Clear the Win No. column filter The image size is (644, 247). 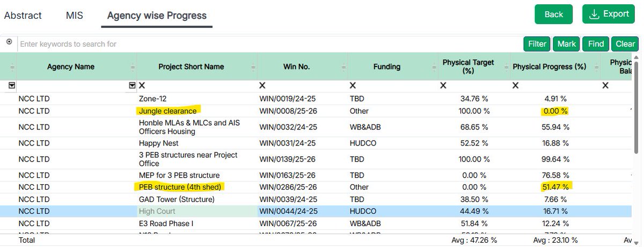point(262,85)
